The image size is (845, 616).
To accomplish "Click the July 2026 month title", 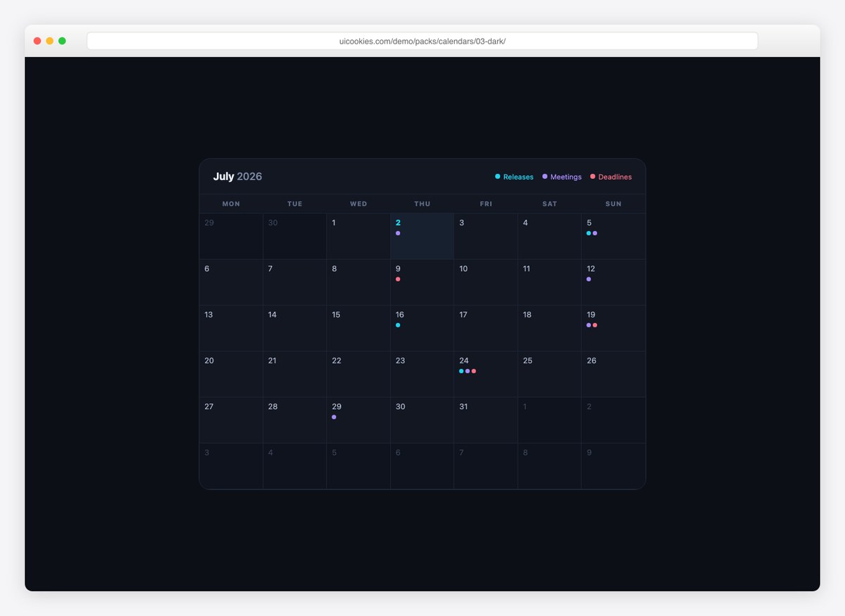I will pos(237,177).
